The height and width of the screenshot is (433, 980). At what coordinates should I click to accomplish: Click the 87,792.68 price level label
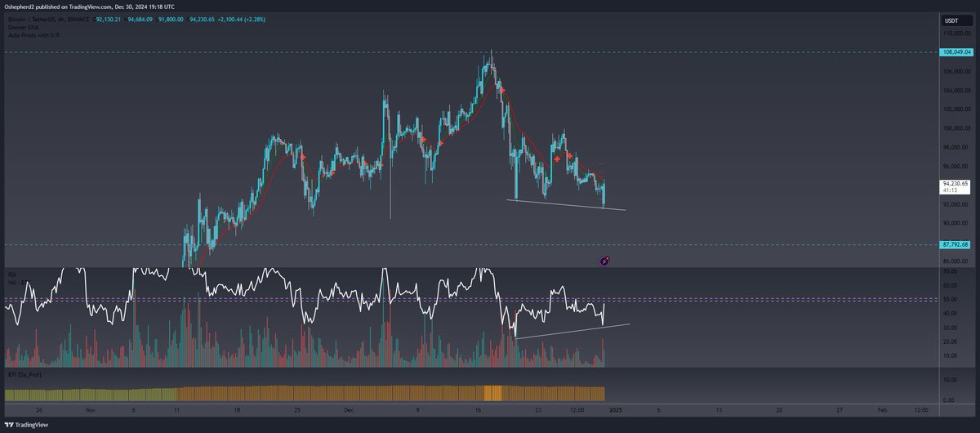955,244
